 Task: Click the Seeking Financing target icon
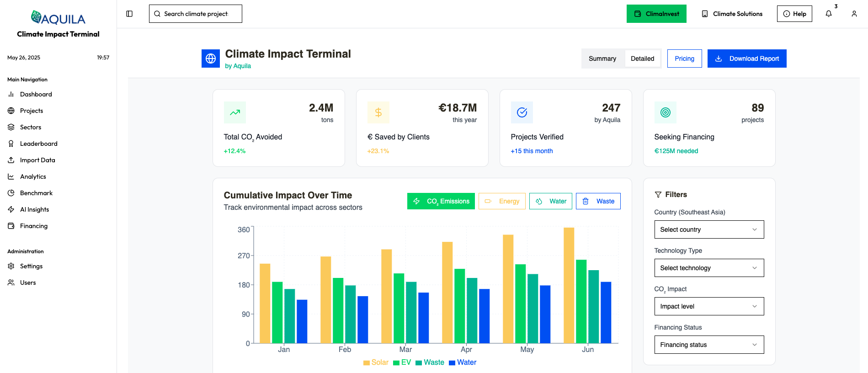pyautogui.click(x=666, y=112)
